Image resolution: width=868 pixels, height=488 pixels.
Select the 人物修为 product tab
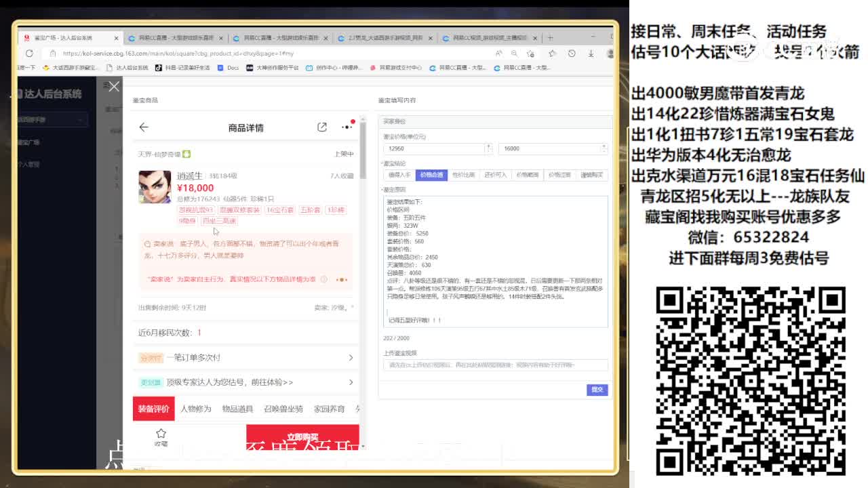(x=196, y=409)
